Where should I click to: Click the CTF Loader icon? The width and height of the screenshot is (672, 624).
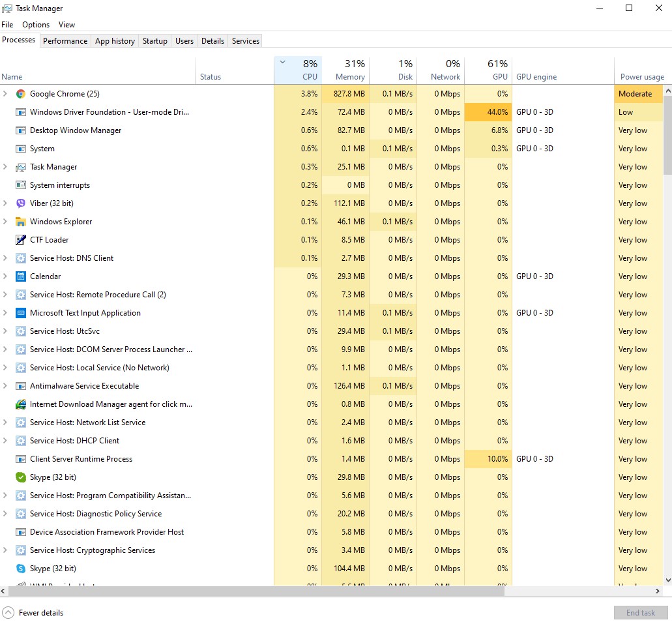coord(20,240)
